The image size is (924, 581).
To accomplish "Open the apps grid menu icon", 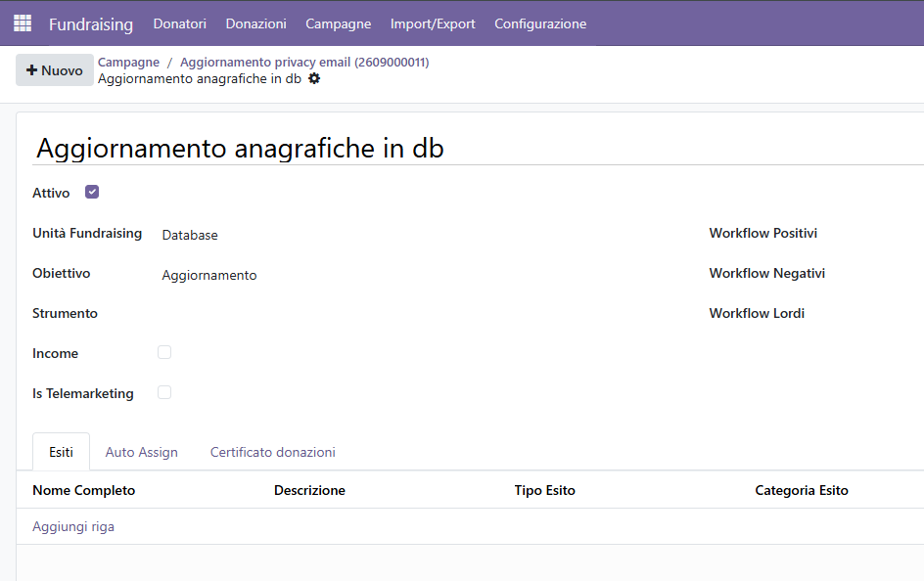I will tap(23, 22).
